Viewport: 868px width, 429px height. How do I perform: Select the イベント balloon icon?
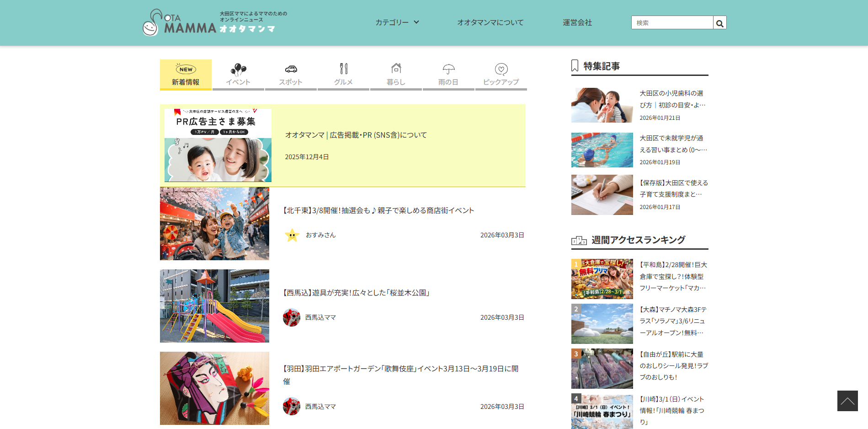click(238, 70)
